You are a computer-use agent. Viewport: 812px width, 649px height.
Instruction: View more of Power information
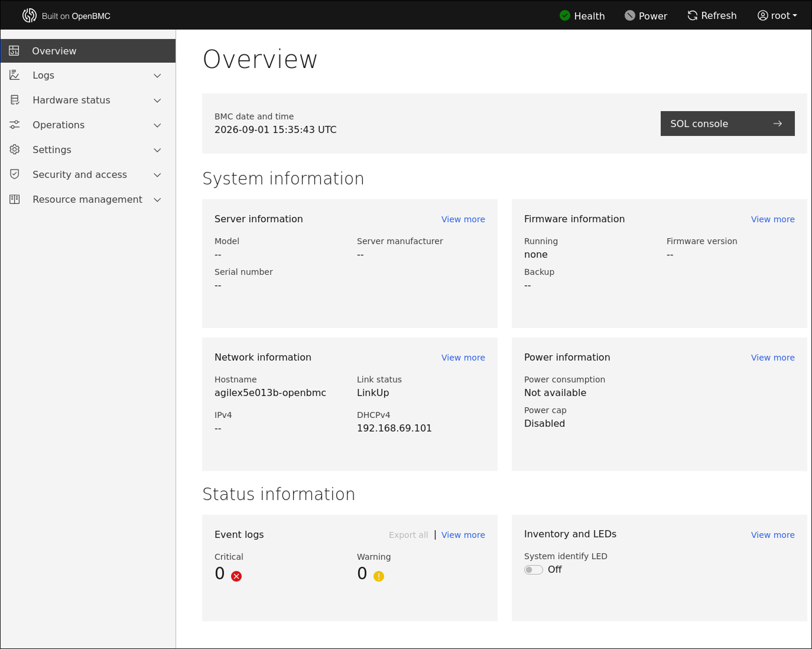point(773,358)
